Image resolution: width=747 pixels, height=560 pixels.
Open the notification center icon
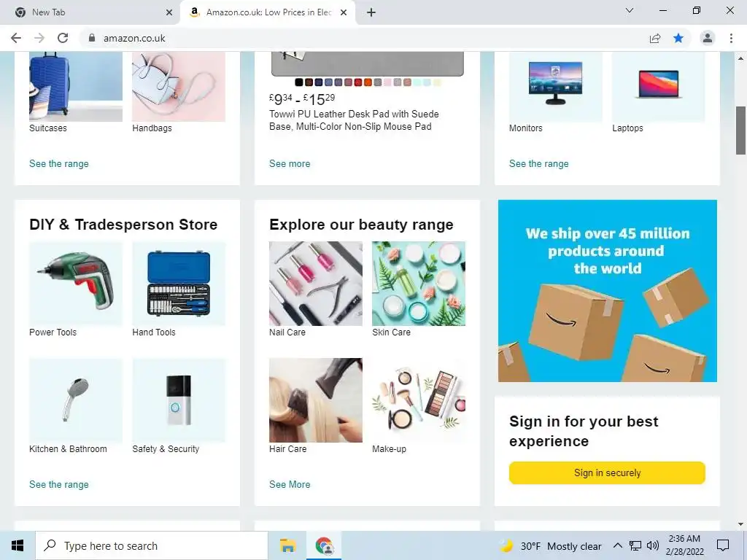coord(723,545)
